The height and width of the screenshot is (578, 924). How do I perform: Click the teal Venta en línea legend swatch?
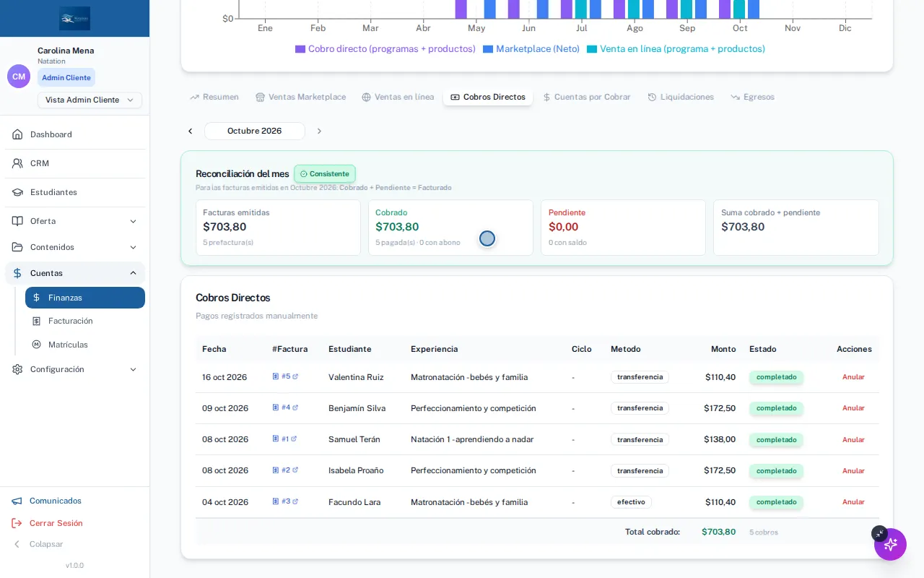(x=592, y=49)
